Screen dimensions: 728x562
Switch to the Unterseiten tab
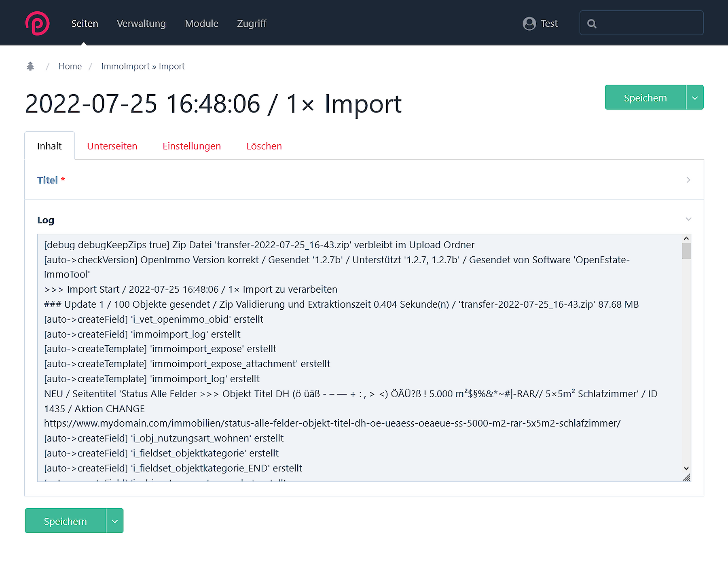(x=112, y=146)
